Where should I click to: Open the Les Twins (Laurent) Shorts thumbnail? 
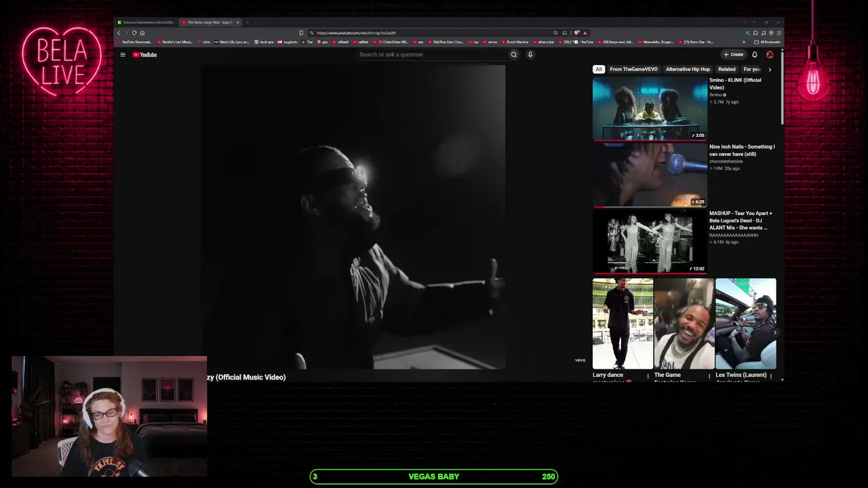click(x=746, y=323)
